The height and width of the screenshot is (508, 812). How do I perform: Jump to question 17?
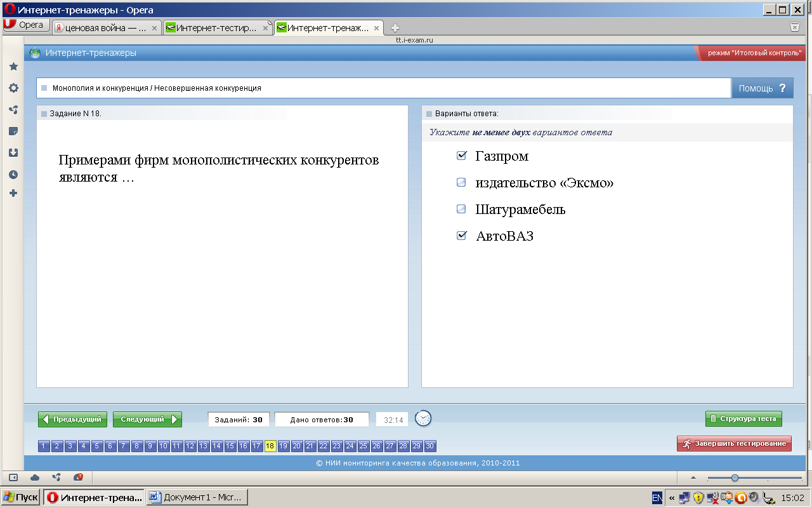(x=257, y=446)
